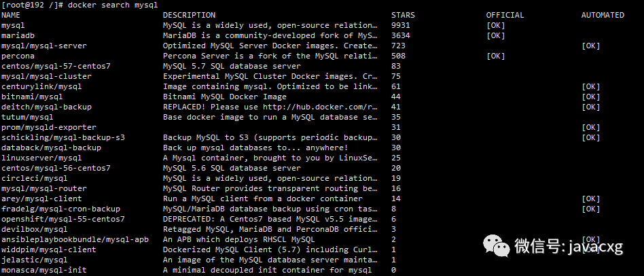Click the 'mysql/mysql-router' image name

(44, 188)
